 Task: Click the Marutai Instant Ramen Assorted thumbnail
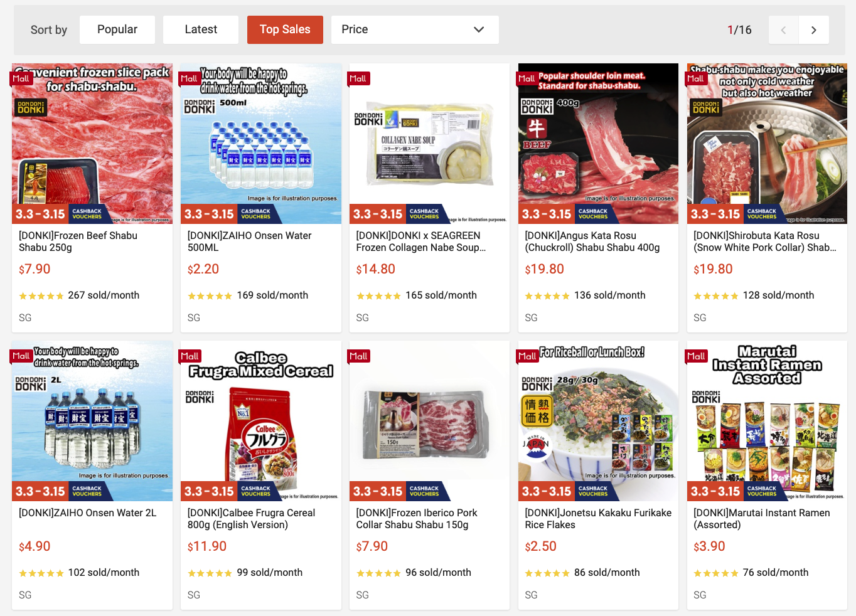coord(767,421)
